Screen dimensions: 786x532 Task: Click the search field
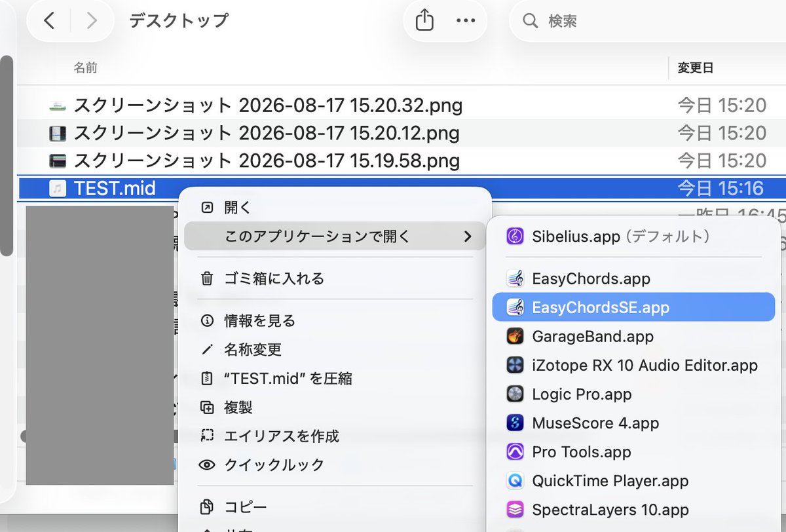pyautogui.click(x=647, y=21)
